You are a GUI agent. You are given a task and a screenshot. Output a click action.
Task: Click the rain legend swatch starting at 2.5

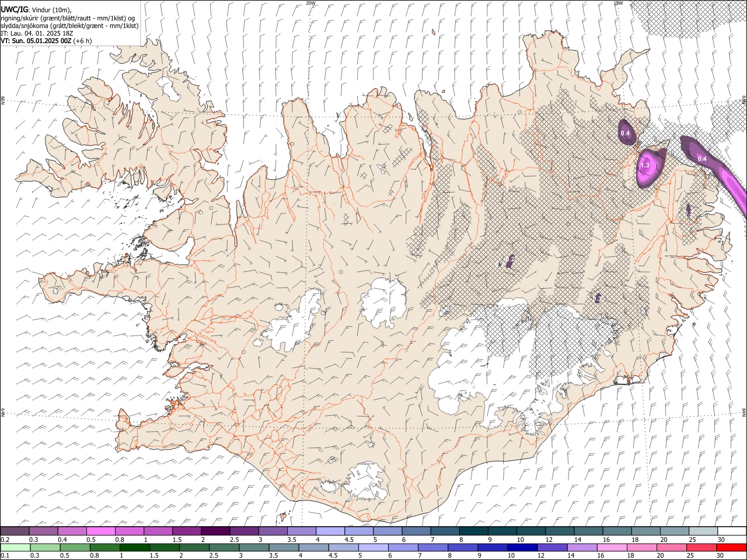(224, 548)
